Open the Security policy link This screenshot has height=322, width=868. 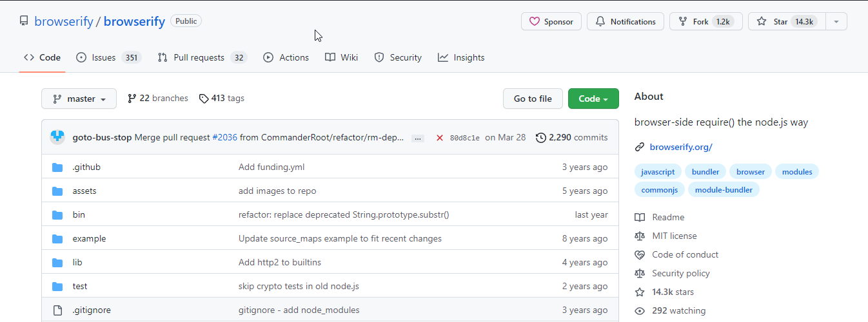point(672,273)
